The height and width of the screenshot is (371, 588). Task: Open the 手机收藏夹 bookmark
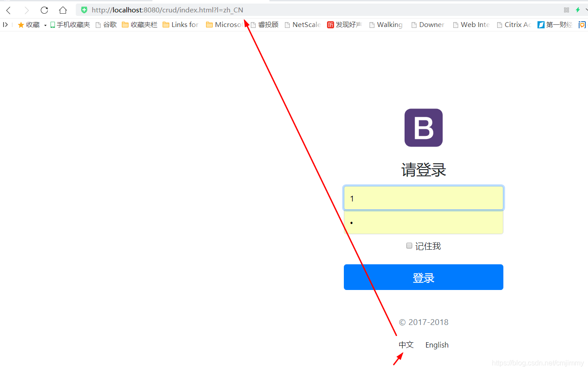point(70,25)
